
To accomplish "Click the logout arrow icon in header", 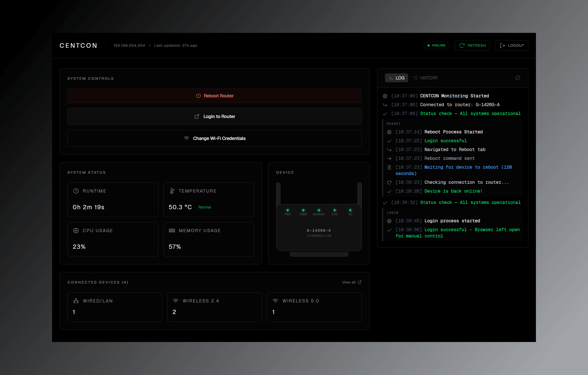I will 502,45.
